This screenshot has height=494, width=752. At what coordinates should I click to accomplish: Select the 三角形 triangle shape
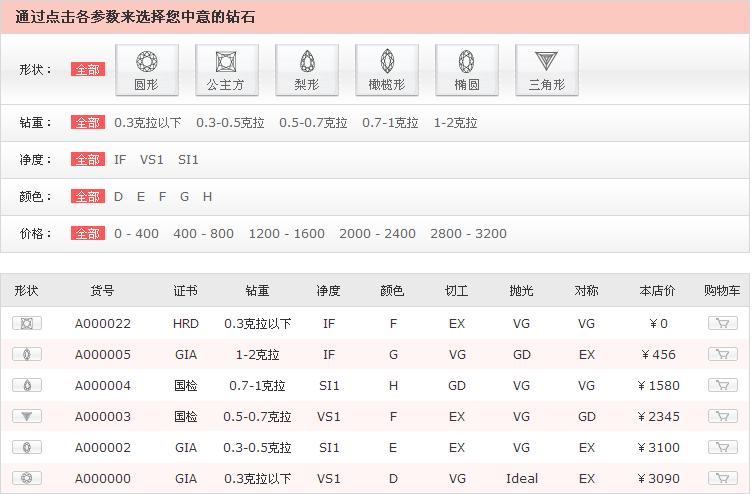[546, 70]
